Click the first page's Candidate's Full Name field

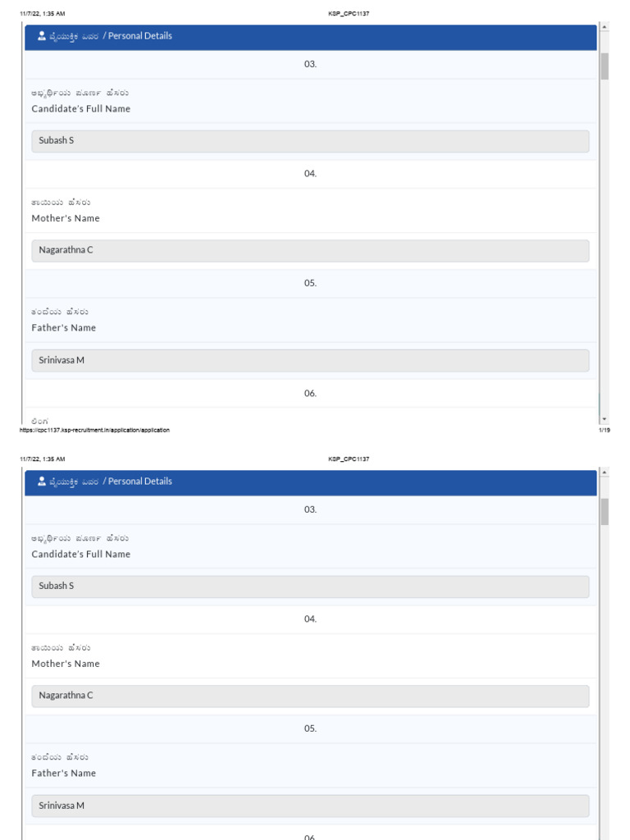point(310,141)
